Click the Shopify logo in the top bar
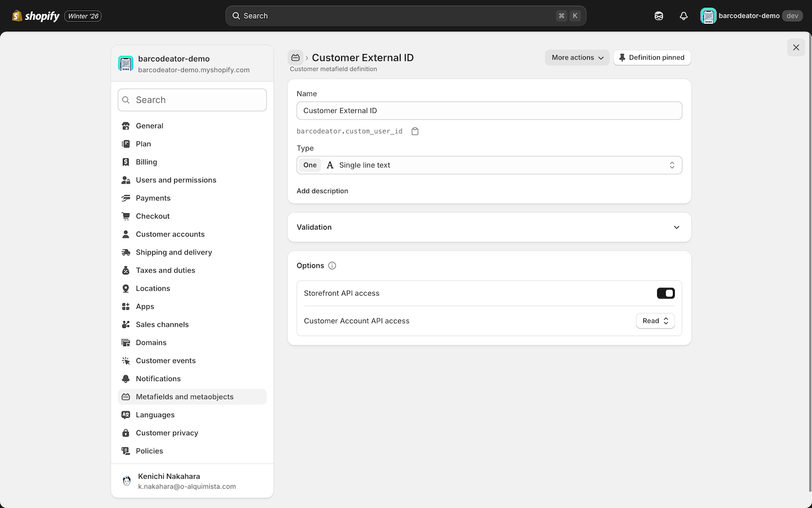The height and width of the screenshot is (508, 812). pos(35,15)
